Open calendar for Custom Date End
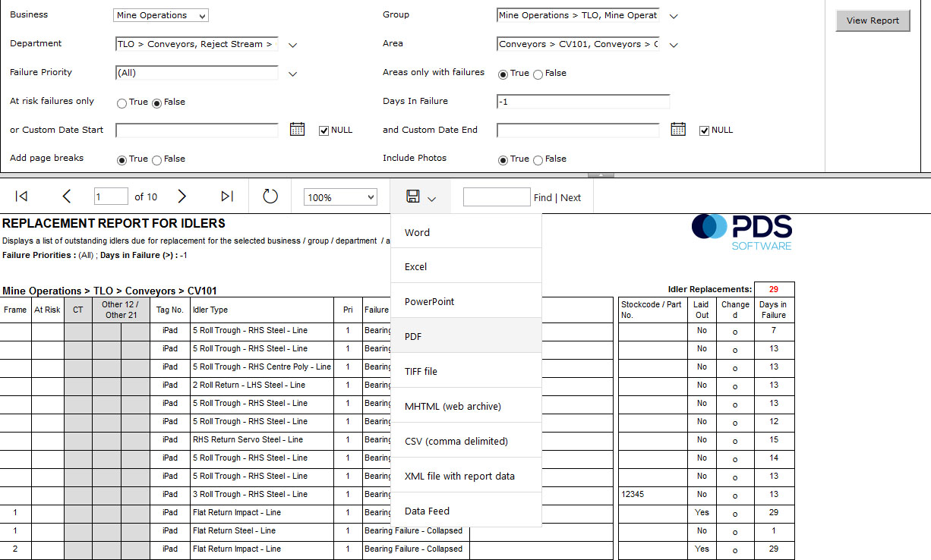Image resolution: width=931 pixels, height=560 pixels. pyautogui.click(x=678, y=130)
